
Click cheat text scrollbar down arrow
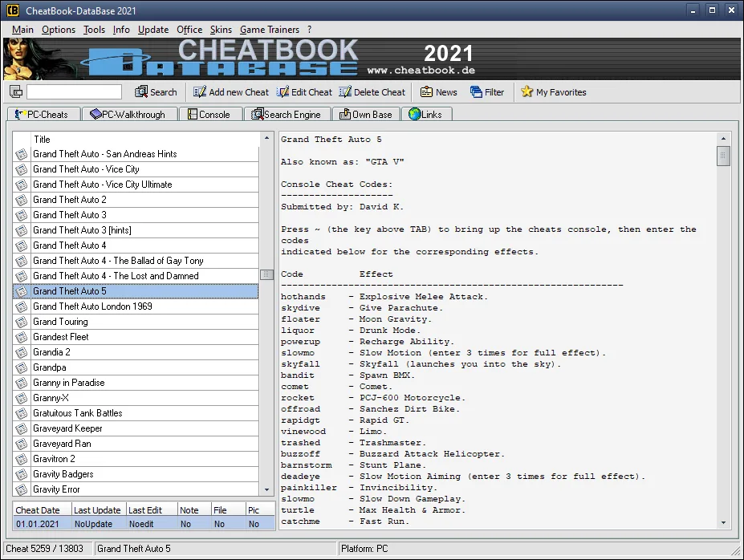[x=723, y=522]
